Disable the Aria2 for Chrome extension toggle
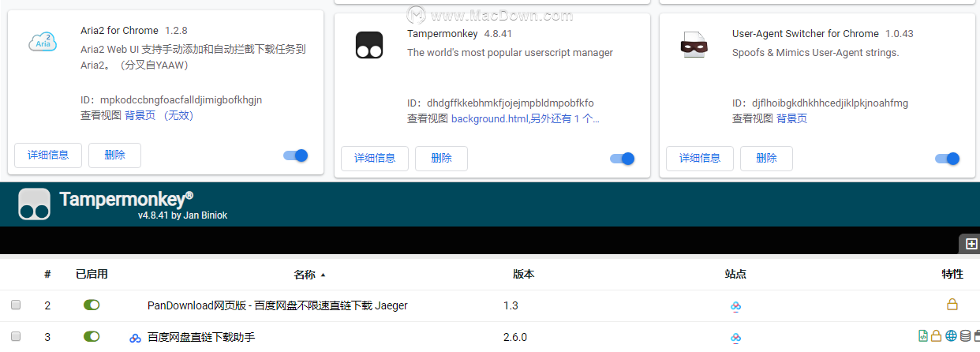The width and height of the screenshot is (980, 352). tap(296, 155)
